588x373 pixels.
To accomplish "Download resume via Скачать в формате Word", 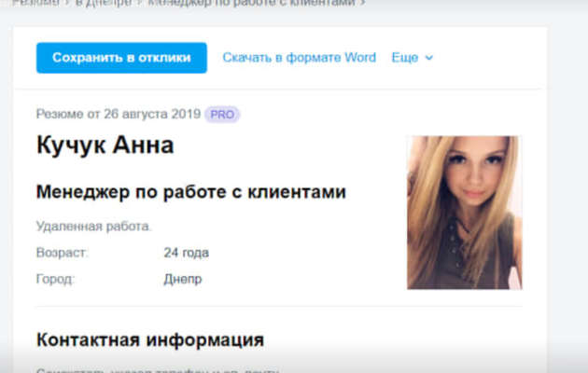I will pos(299,58).
